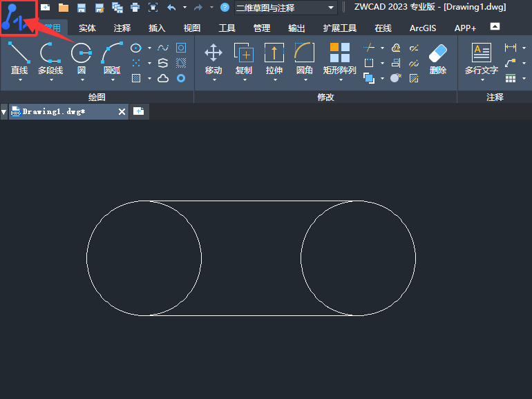Click the new drawing tab button

[x=139, y=111]
